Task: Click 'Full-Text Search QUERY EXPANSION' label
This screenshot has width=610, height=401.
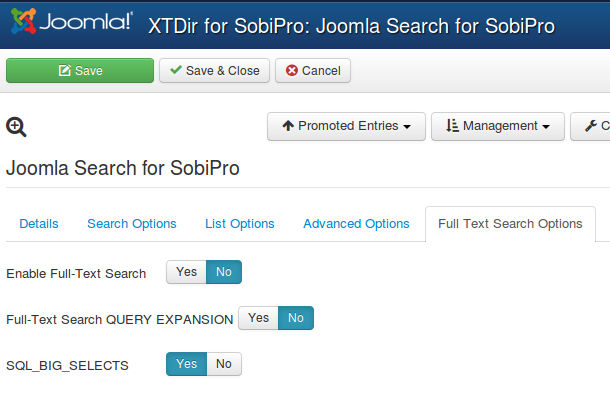Action: click(x=119, y=319)
